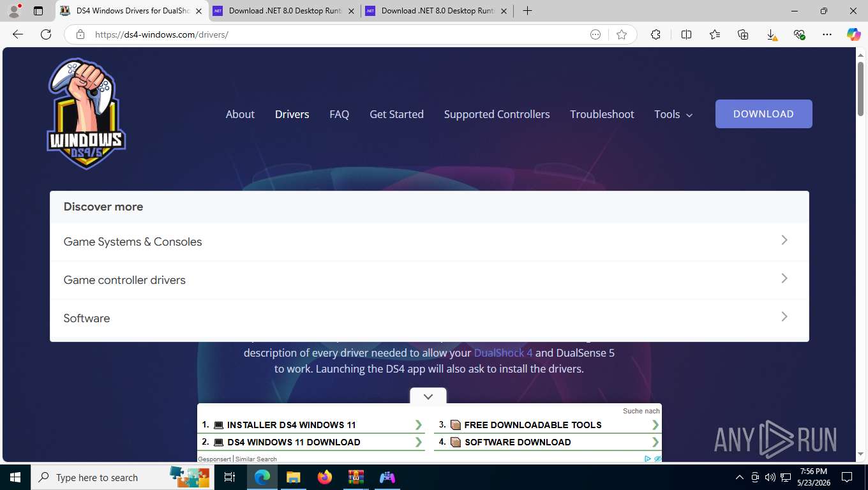The image size is (868, 490).
Task: Open the address bar feedback smiley icon
Action: 595,34
